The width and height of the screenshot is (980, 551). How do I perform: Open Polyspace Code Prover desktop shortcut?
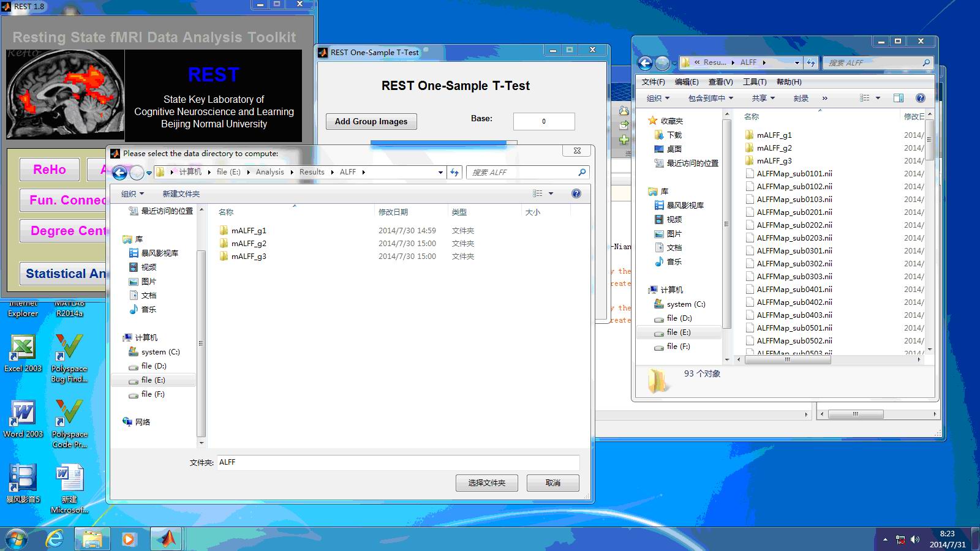click(x=69, y=424)
